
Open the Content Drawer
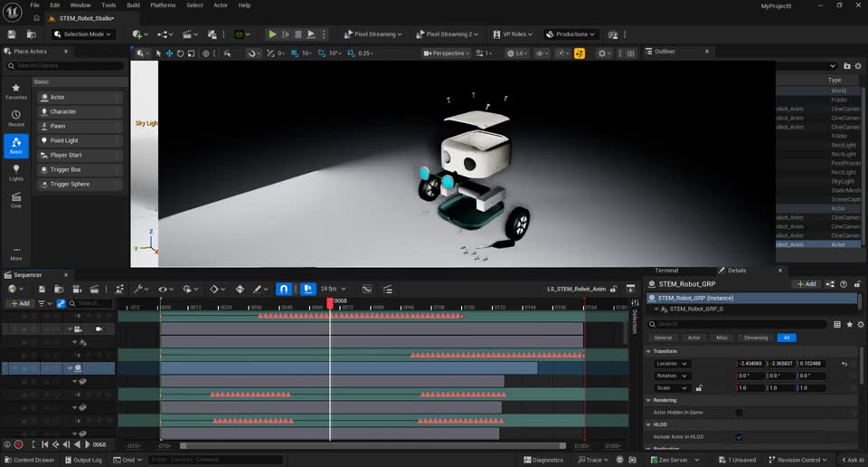[x=29, y=460]
